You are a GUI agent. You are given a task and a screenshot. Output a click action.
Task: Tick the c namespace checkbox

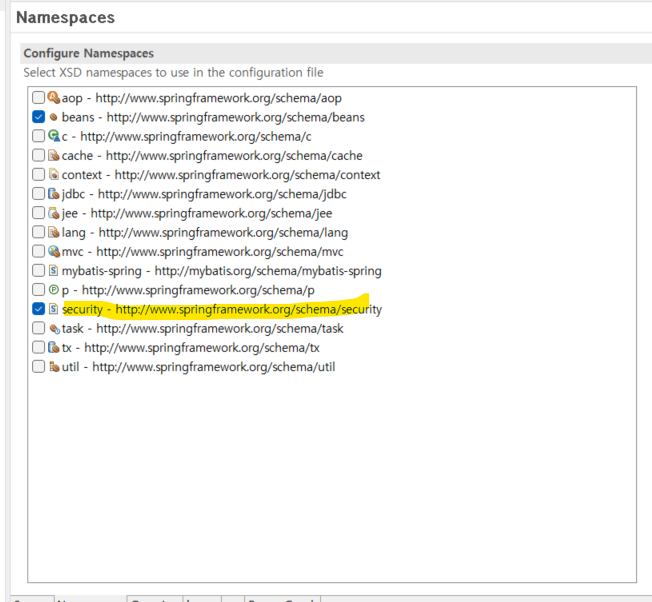coord(38,136)
